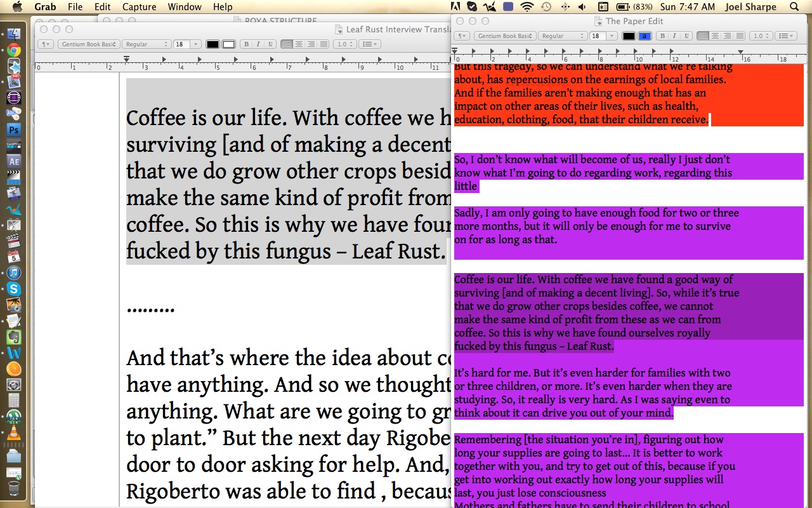Center align text in The Paper Edit

coord(715,36)
